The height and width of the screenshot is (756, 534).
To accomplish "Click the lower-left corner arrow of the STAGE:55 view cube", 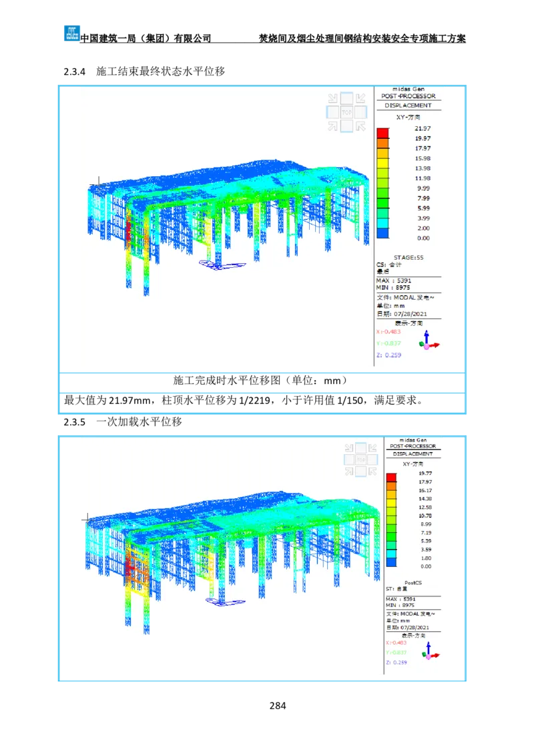I will 332,126.
